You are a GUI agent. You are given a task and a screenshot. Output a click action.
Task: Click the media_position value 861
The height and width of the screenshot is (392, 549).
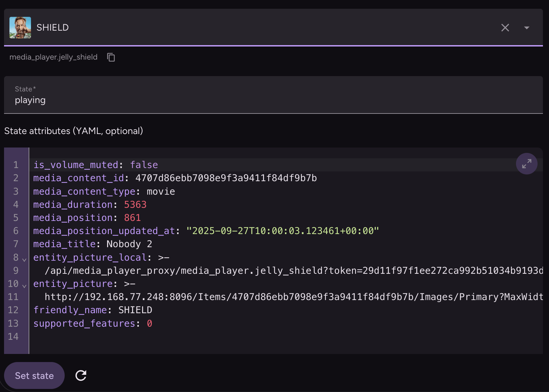[132, 218]
